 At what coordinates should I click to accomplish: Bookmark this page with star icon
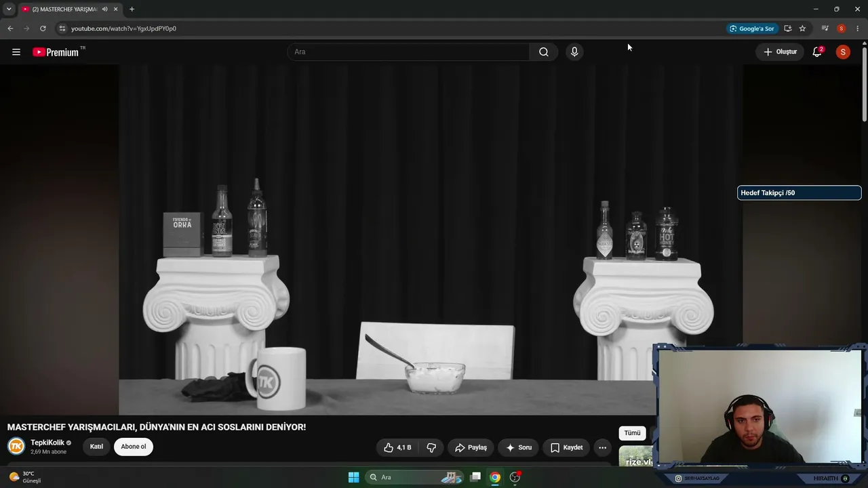coord(802,28)
